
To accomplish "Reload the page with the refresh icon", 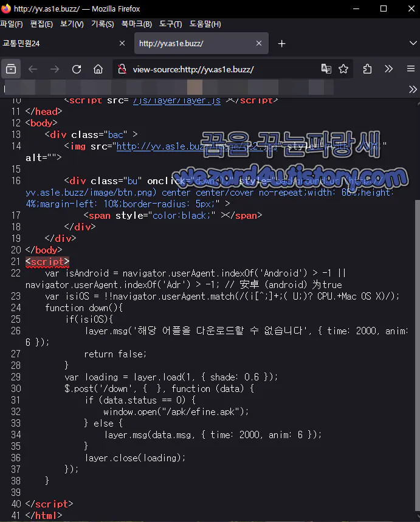I will (x=77, y=69).
